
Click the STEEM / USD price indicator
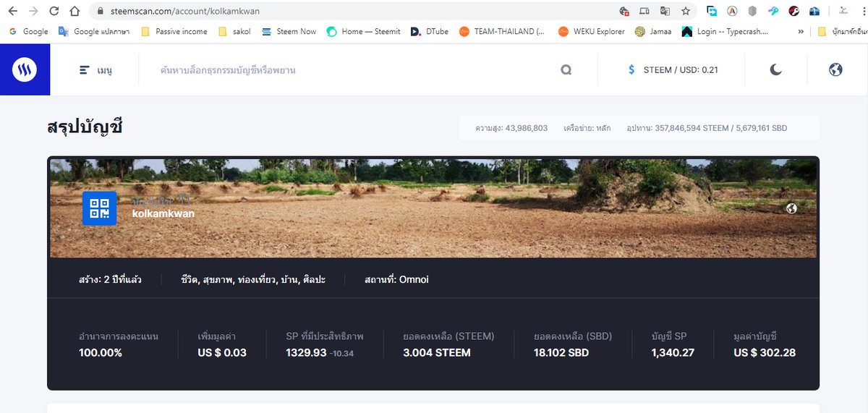pyautogui.click(x=673, y=70)
